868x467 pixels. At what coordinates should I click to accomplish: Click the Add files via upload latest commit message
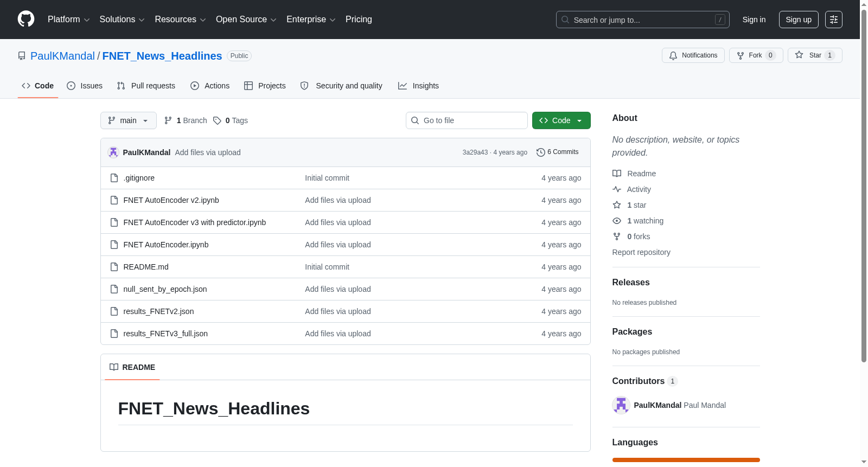pos(208,152)
